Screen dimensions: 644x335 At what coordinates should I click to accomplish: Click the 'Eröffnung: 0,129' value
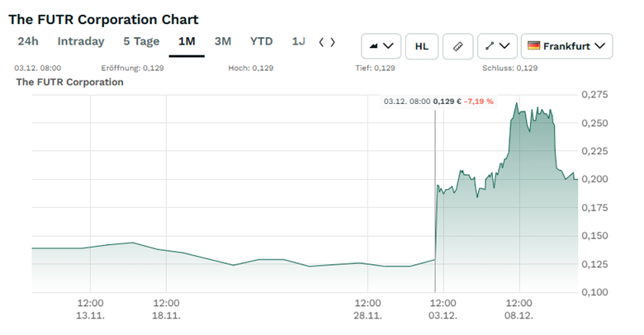132,68
